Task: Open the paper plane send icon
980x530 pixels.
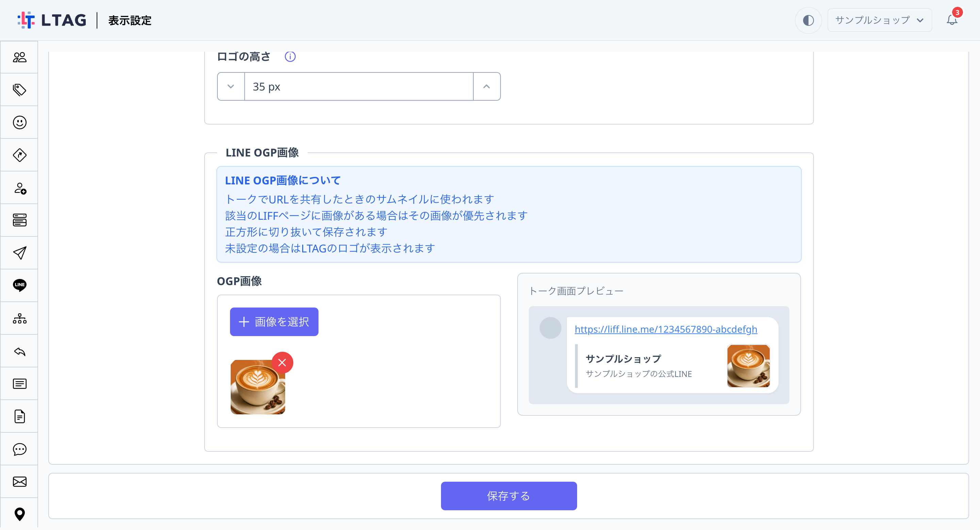Action: [19, 253]
